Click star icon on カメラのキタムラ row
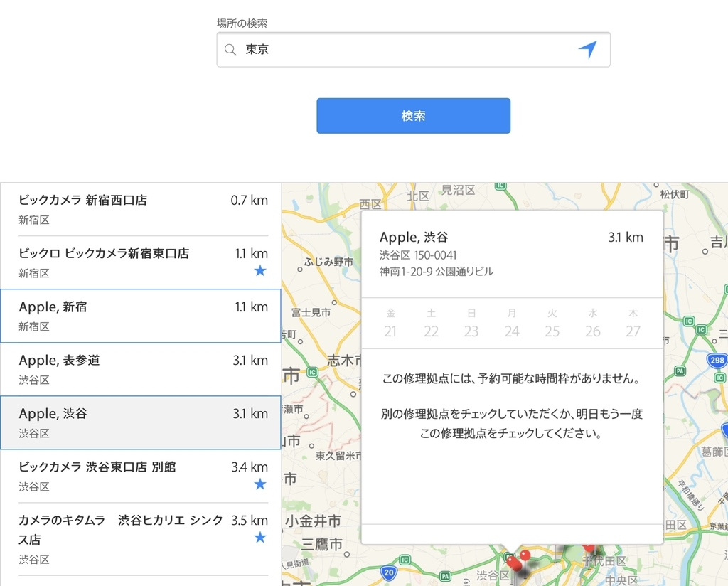Image resolution: width=728 pixels, height=586 pixels. (x=260, y=538)
